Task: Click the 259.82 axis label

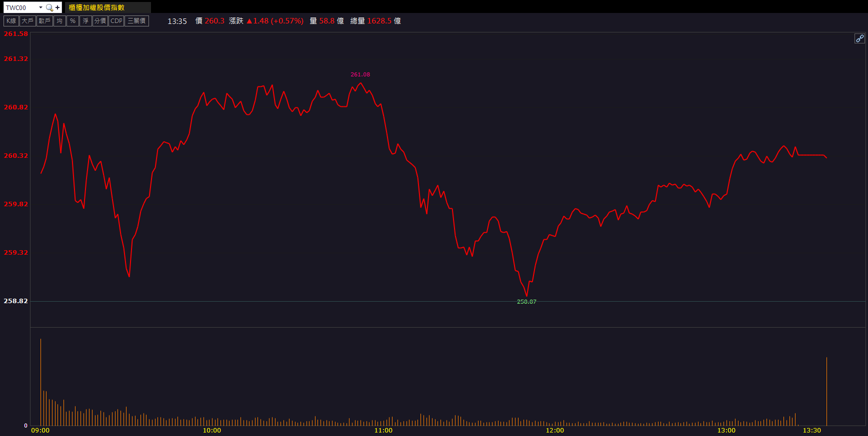Action: (16, 204)
